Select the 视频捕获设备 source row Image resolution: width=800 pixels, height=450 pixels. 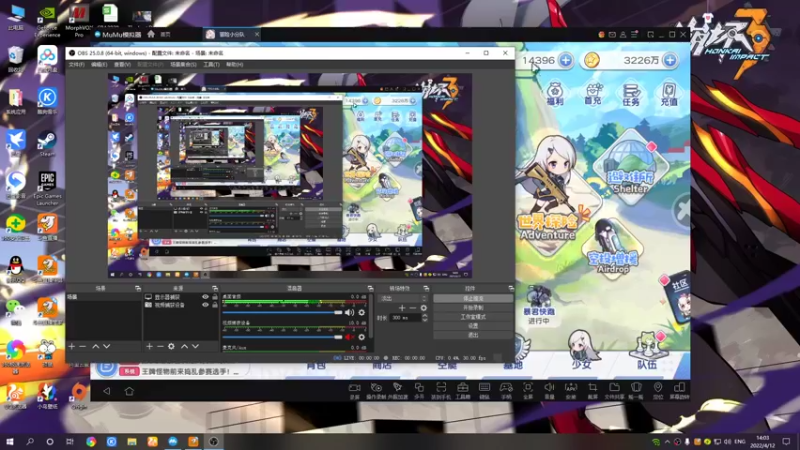point(181,305)
